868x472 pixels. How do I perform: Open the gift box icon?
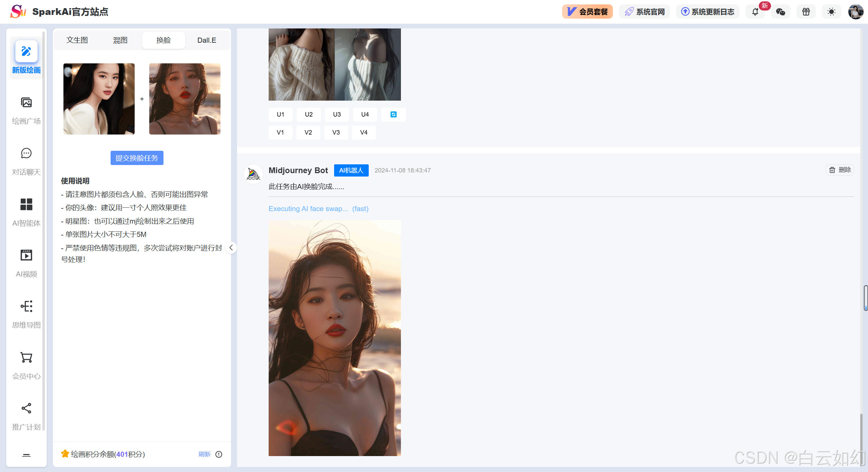pos(806,12)
